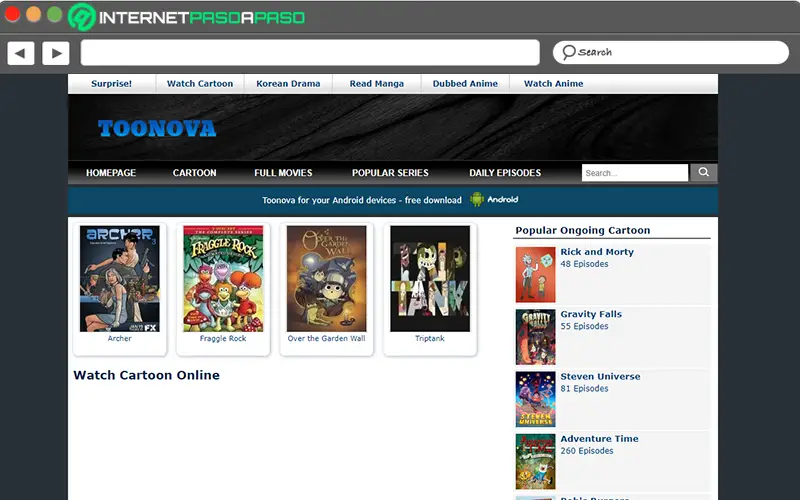800x500 pixels.
Task: Click the magnifier search button beside Toonova search box
Action: 704,172
